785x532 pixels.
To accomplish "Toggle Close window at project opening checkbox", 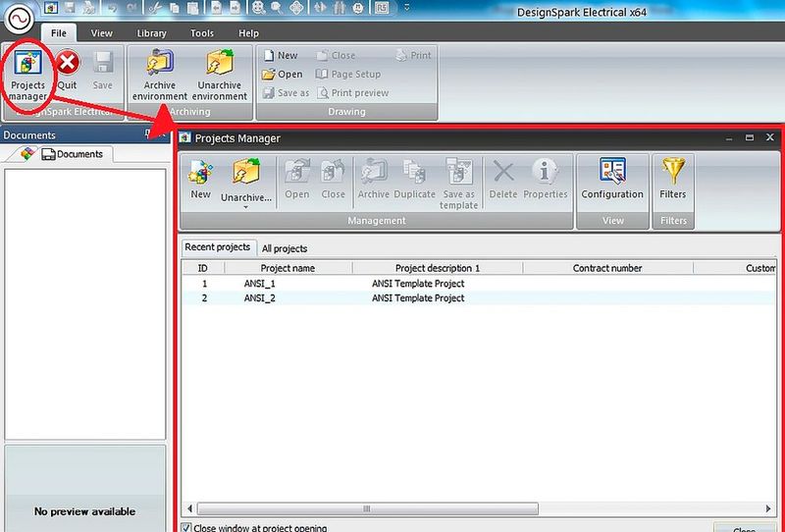I will click(186, 527).
